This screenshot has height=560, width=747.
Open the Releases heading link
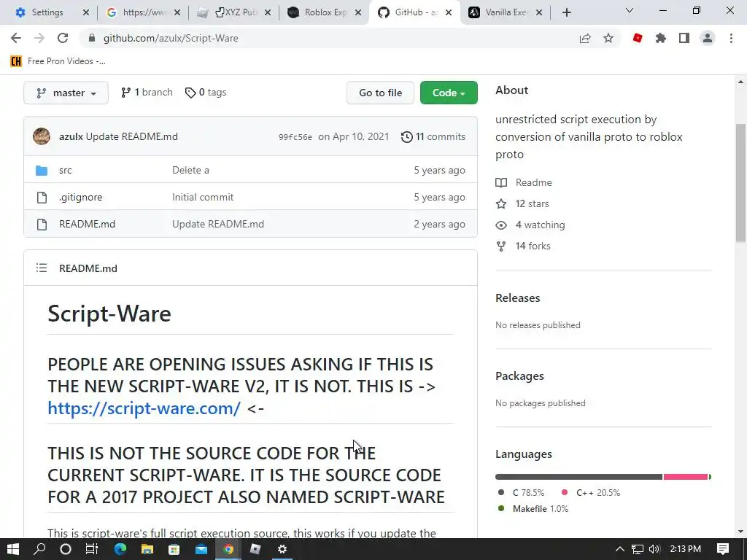[518, 298]
